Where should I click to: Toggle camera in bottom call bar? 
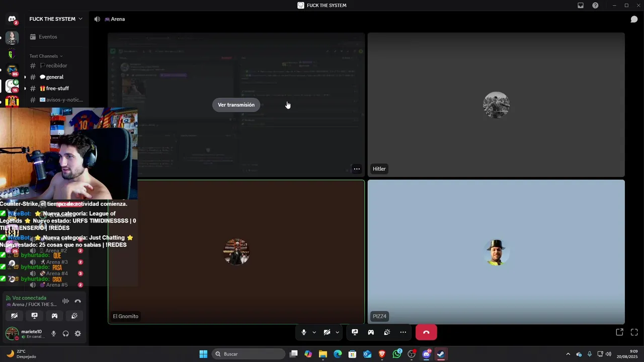[x=327, y=332]
